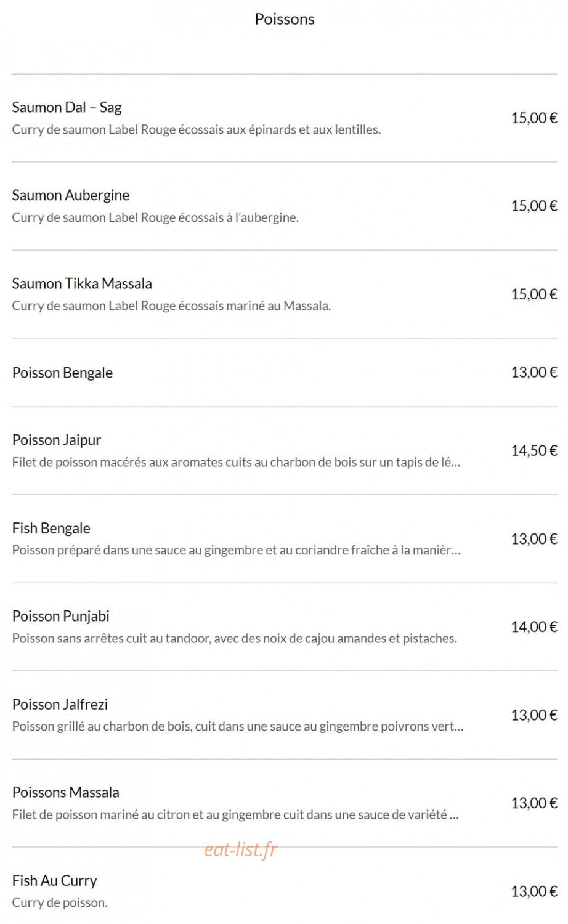Expand the truncated Fish Bengale description

click(x=236, y=550)
